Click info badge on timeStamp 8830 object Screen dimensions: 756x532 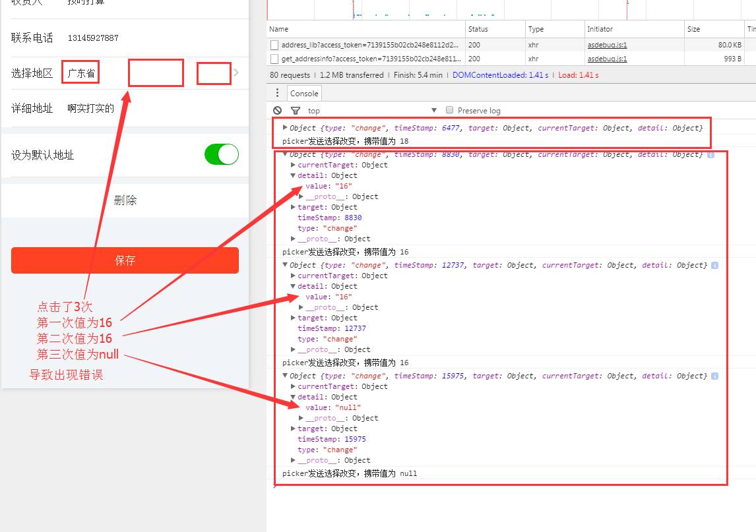coord(710,155)
